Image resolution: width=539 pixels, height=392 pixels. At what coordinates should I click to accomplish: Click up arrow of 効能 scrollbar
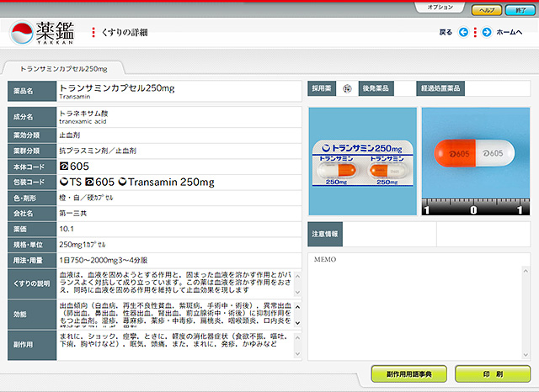tap(297, 307)
